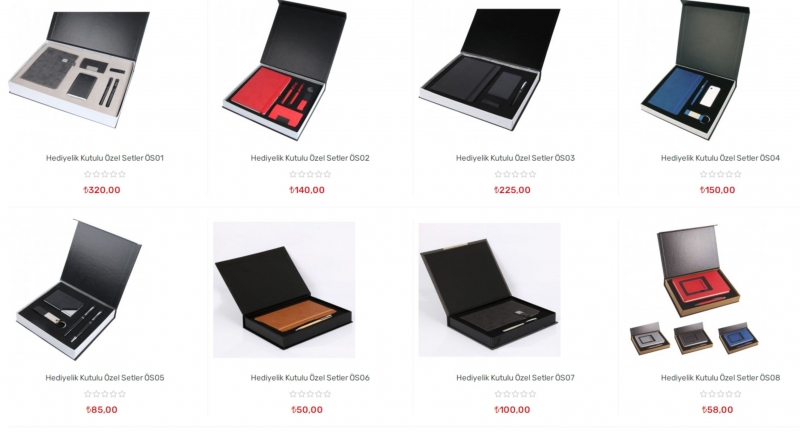View the blue ÖS04 gift set photo
800x432 pixels.
coord(695,70)
